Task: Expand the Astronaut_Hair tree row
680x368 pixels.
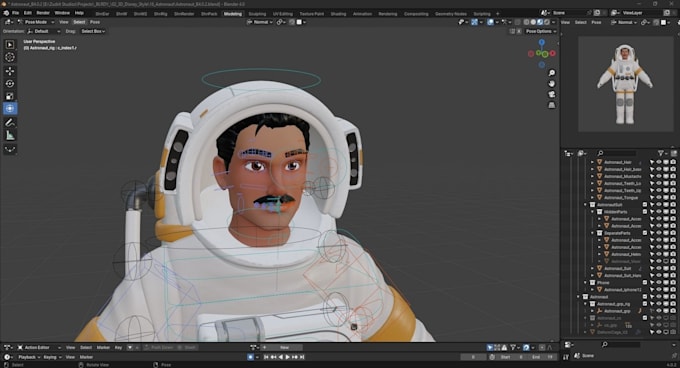Action: pos(592,162)
